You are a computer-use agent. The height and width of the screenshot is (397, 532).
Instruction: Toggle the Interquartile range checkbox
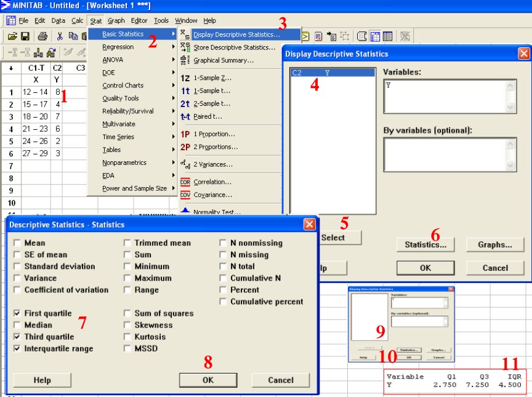17,348
